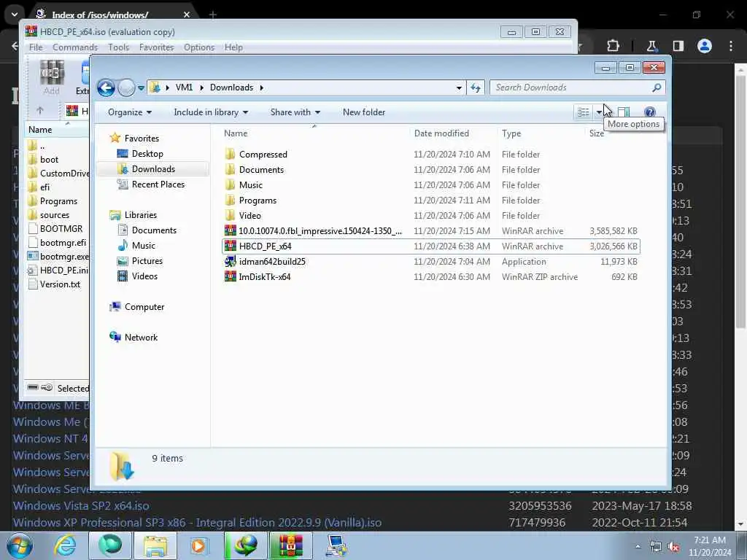Open the Windows Start button
The image size is (747, 560).
[20, 545]
